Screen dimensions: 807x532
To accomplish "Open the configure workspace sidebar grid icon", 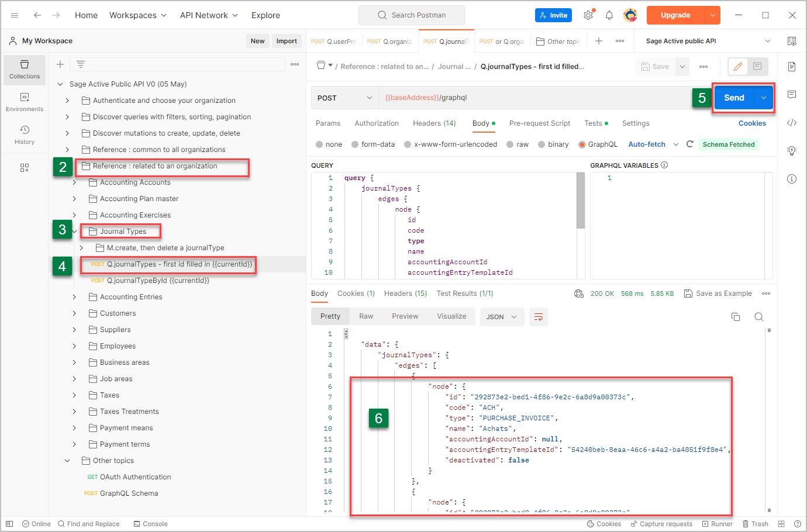I will tap(25, 168).
